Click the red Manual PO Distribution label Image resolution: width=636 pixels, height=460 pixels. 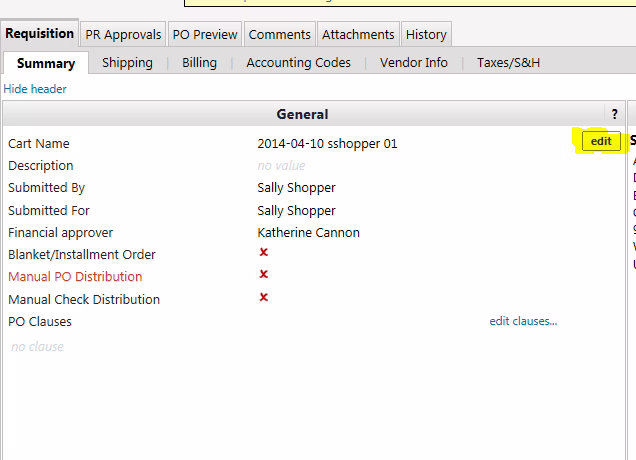click(x=75, y=277)
